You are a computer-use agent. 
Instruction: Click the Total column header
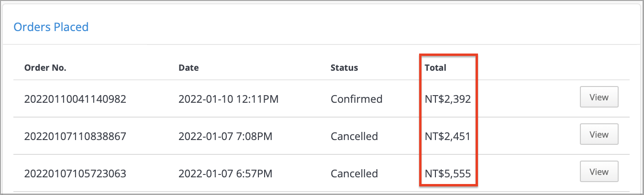(x=435, y=67)
